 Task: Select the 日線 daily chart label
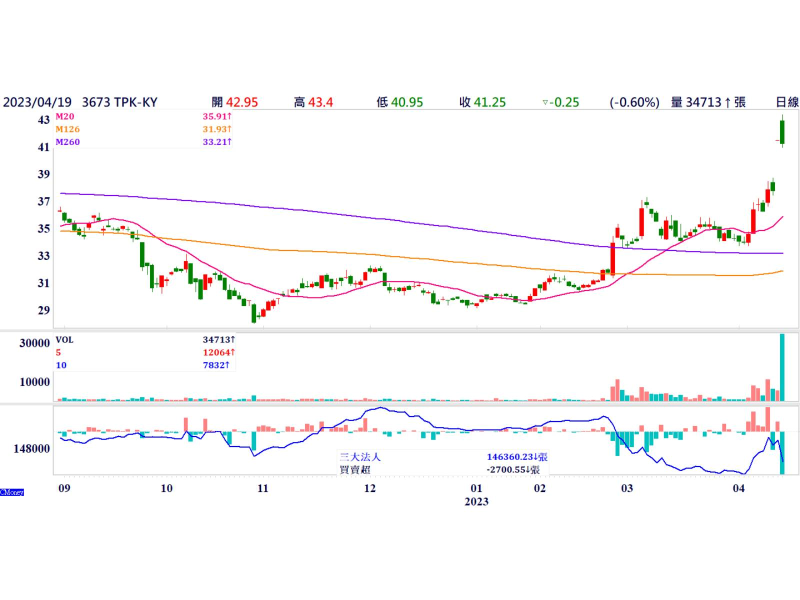(x=787, y=102)
